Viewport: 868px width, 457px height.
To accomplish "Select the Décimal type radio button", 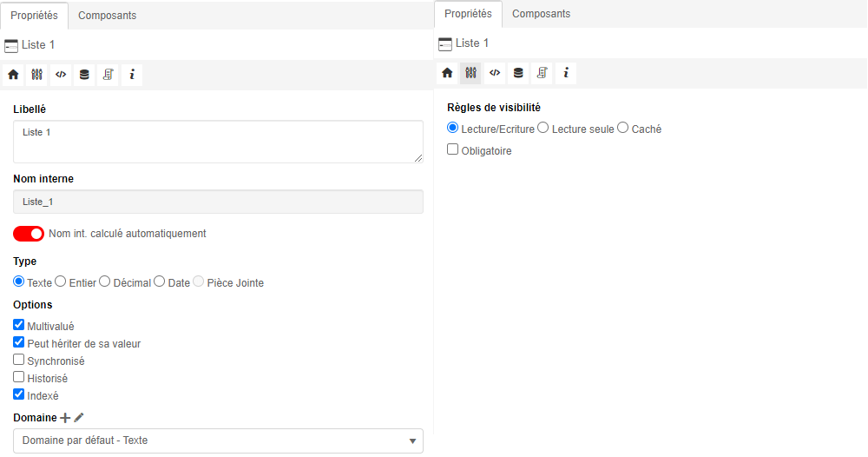I will pyautogui.click(x=105, y=281).
